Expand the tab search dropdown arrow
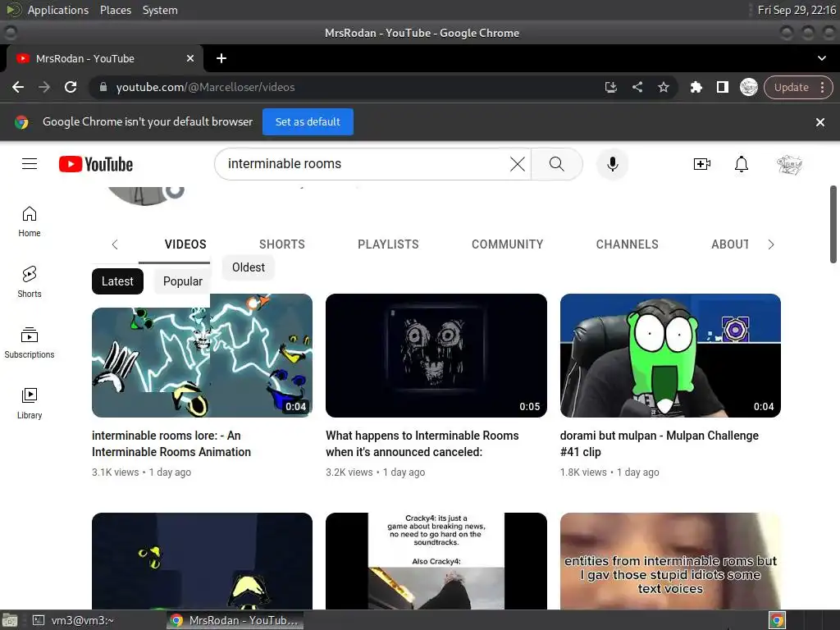Image resolution: width=840 pixels, height=630 pixels. click(x=821, y=58)
